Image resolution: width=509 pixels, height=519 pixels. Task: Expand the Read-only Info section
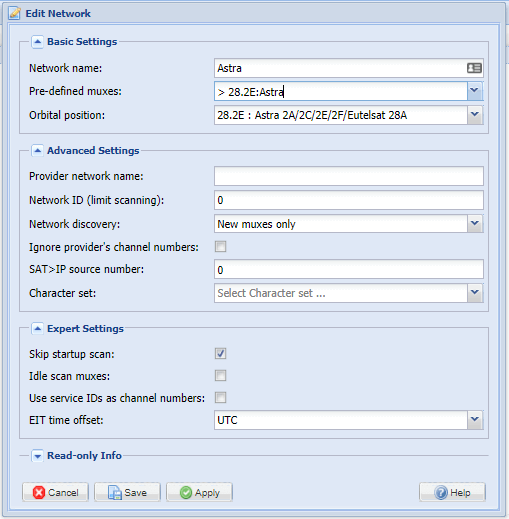coord(37,456)
